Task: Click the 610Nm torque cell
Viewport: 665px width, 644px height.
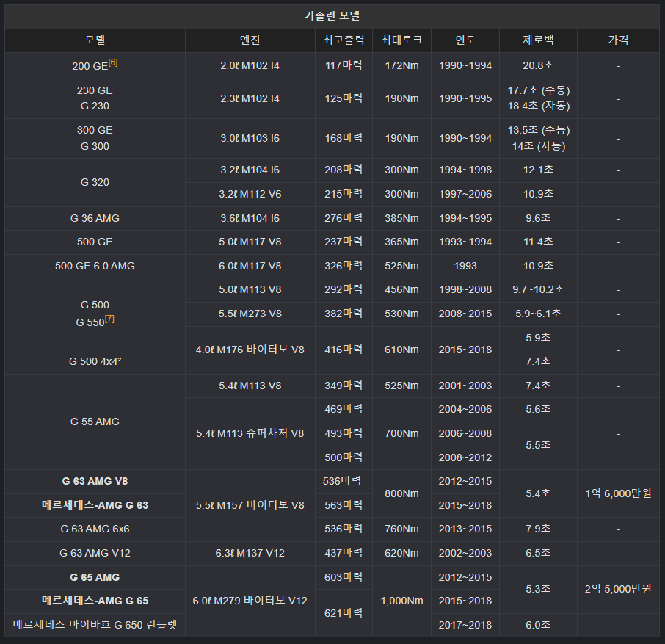Action: 401,350
